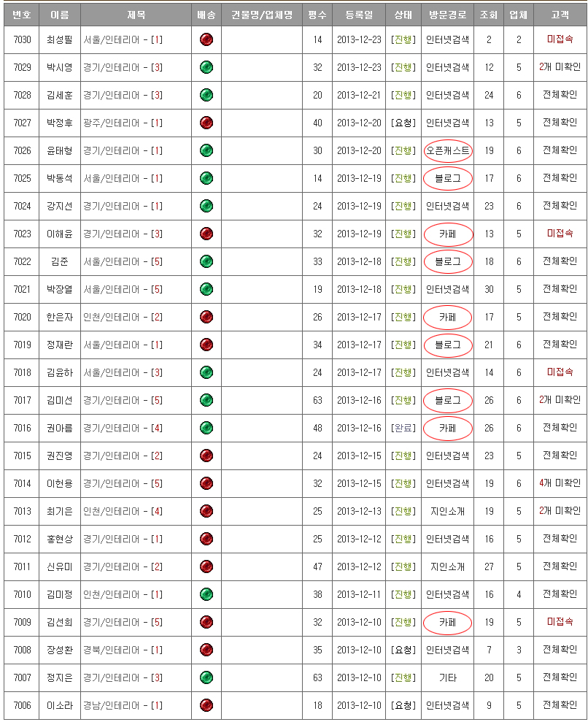Click the green icon for 정지은
The width and height of the screenshot is (588, 722).
(x=206, y=677)
